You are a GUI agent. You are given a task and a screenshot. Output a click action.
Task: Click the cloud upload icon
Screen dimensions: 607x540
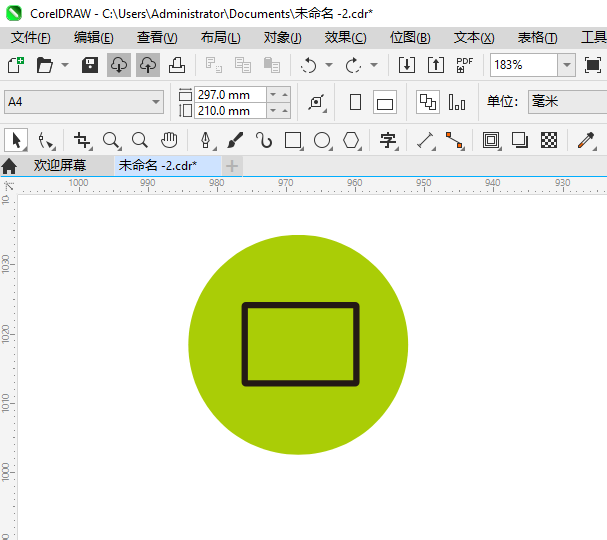point(148,65)
